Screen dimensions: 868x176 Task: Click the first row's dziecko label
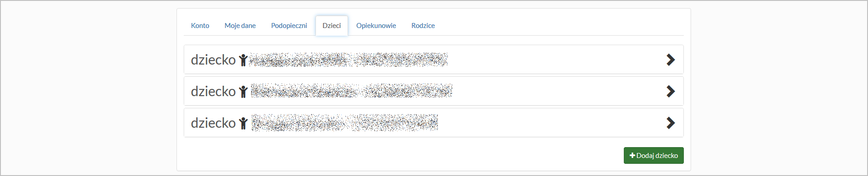[x=213, y=60]
